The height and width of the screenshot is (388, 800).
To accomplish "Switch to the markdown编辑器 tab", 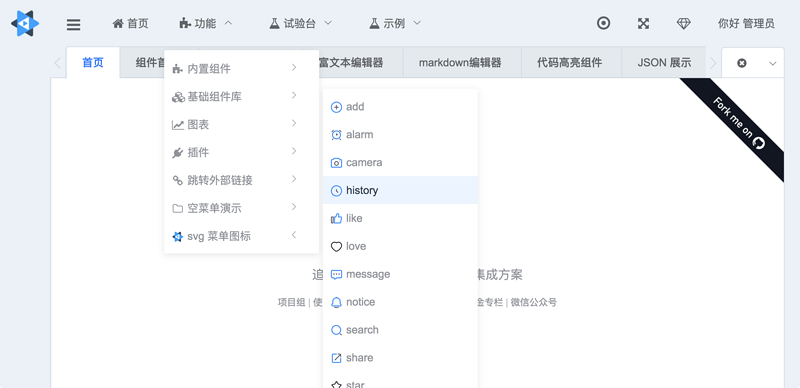I will (460, 63).
